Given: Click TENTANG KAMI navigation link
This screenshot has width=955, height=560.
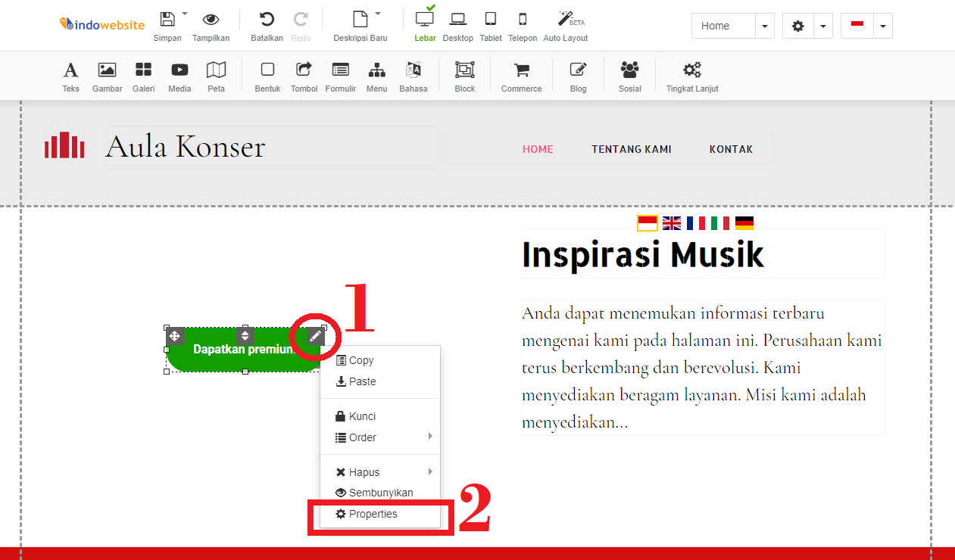Looking at the screenshot, I should coord(632,149).
